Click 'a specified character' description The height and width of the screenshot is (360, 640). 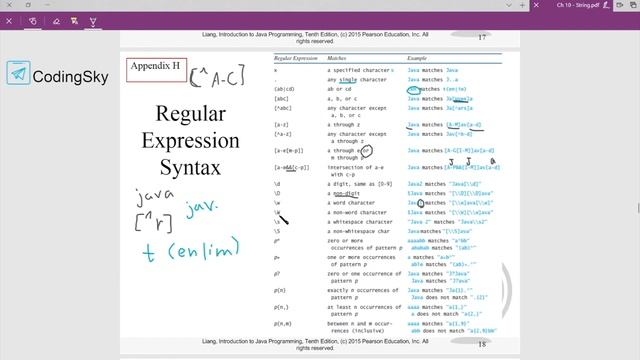pyautogui.click(x=360, y=70)
